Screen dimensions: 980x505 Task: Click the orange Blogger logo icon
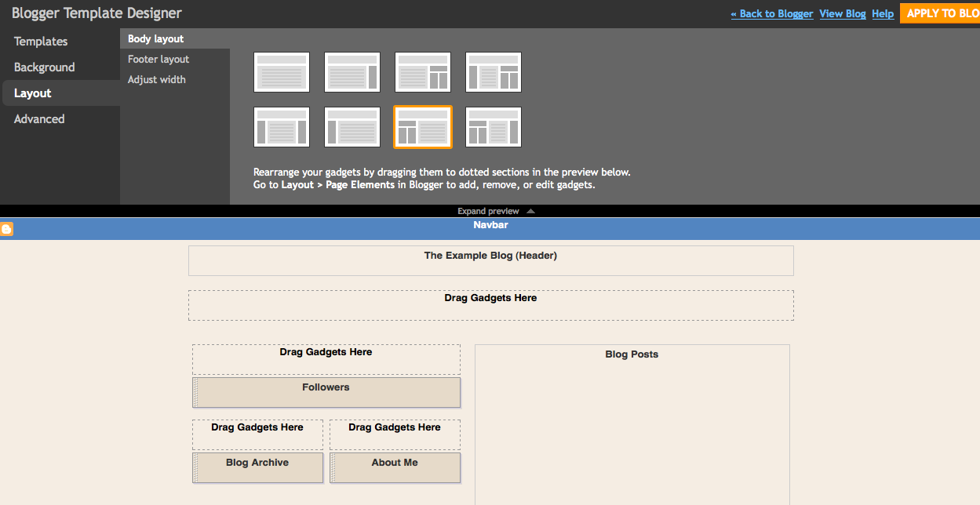[x=6, y=229]
